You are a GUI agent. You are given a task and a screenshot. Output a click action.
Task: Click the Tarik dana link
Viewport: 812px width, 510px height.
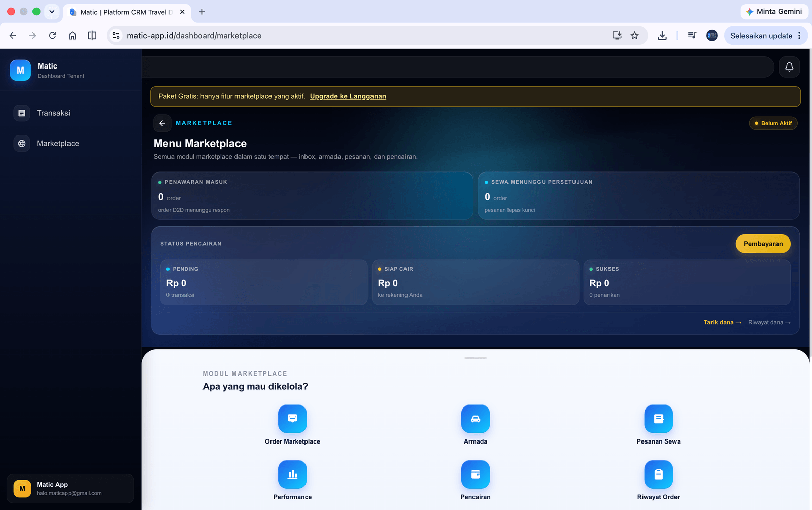tap(723, 322)
